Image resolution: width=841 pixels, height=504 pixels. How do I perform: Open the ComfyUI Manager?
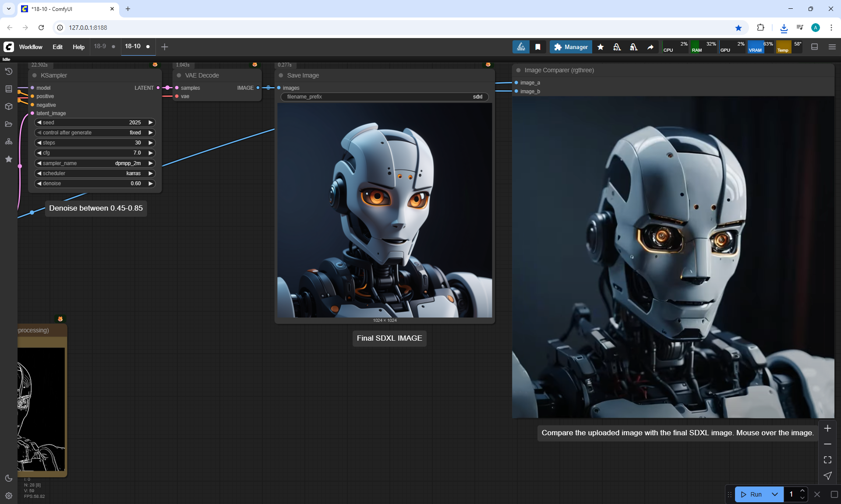tap(571, 47)
